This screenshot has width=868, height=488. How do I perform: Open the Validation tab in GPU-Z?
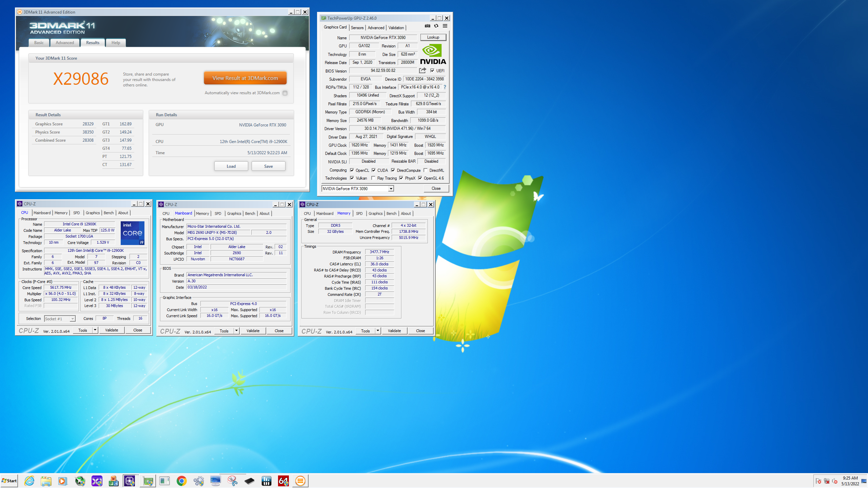coord(396,28)
